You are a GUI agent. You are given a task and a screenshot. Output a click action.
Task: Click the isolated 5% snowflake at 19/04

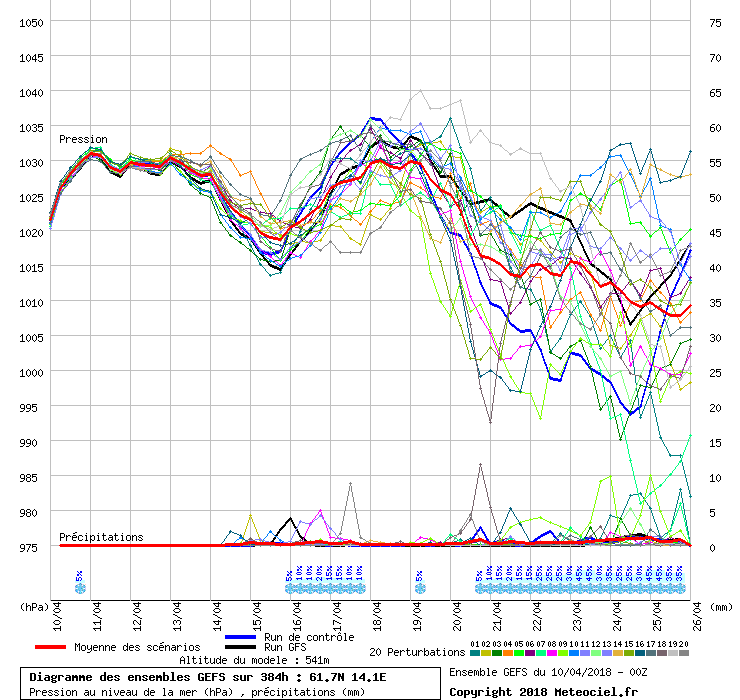[x=419, y=588]
